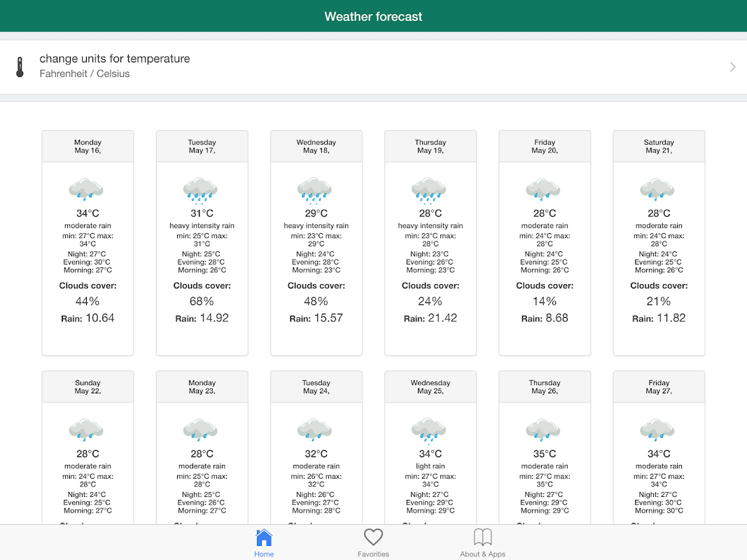
Task: Select the Sunday May 22 card header
Action: pyautogui.click(x=88, y=386)
